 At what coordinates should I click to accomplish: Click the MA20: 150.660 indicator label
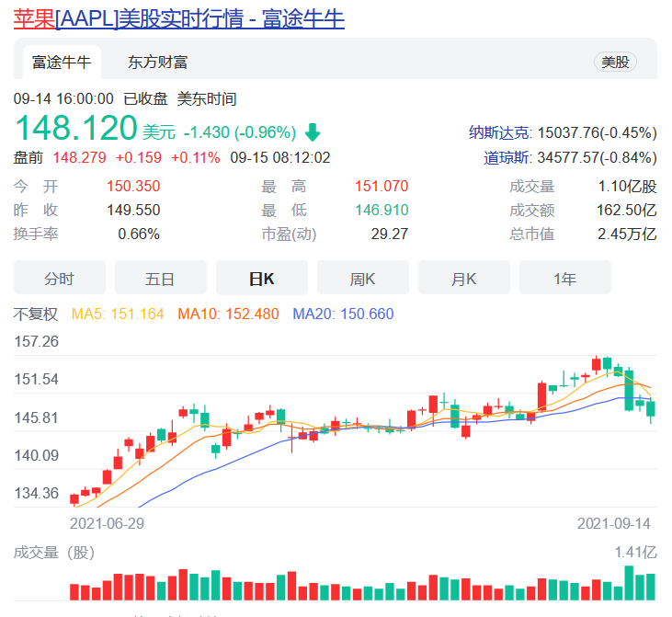pyautogui.click(x=343, y=314)
